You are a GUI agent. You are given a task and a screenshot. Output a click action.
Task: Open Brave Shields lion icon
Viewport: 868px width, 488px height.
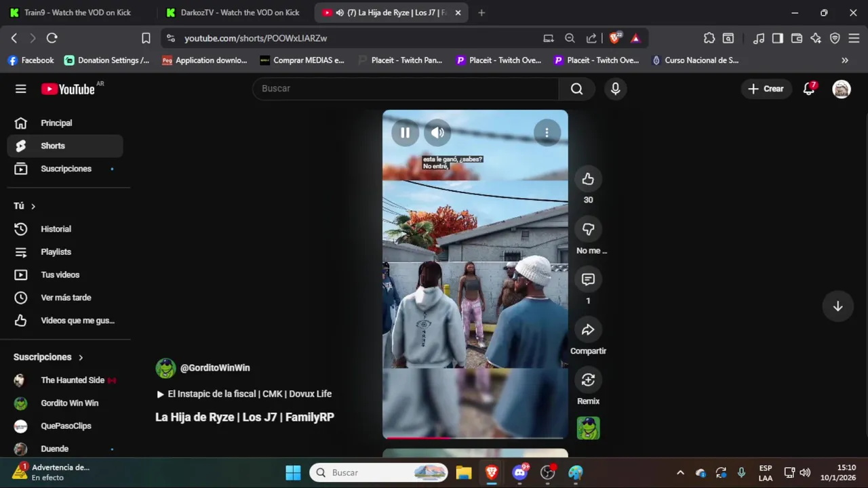click(614, 39)
